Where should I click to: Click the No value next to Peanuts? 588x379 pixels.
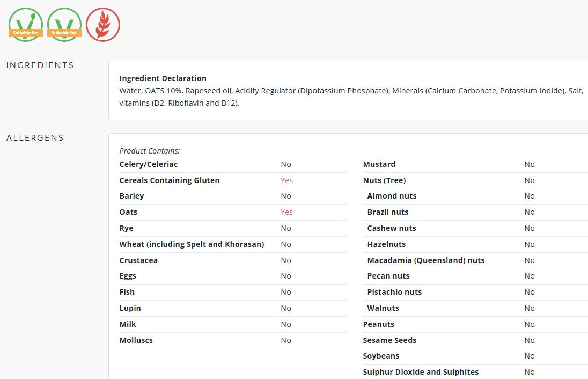(530, 324)
